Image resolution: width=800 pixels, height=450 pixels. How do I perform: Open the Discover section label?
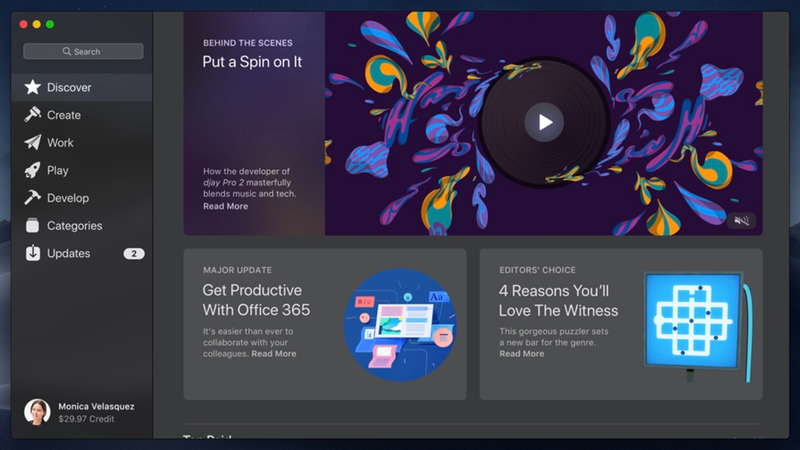69,87
